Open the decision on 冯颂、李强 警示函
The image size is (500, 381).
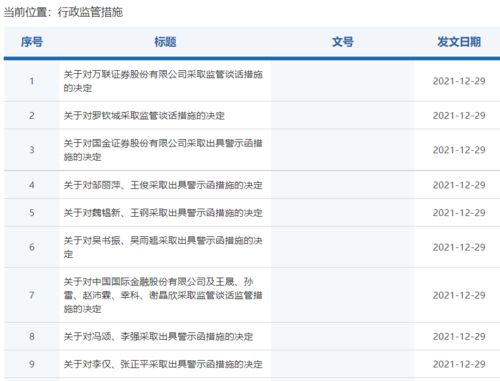point(158,337)
